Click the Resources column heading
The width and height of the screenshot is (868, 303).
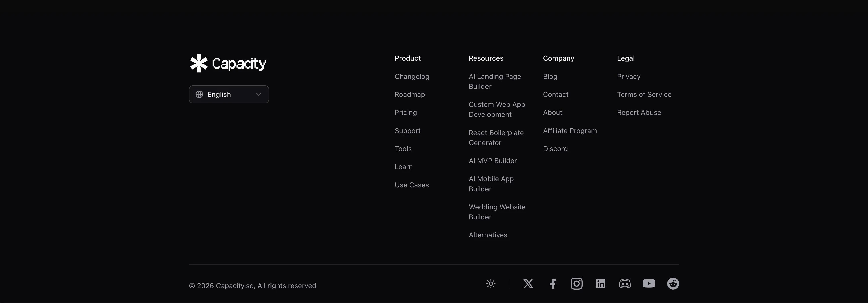(x=486, y=58)
